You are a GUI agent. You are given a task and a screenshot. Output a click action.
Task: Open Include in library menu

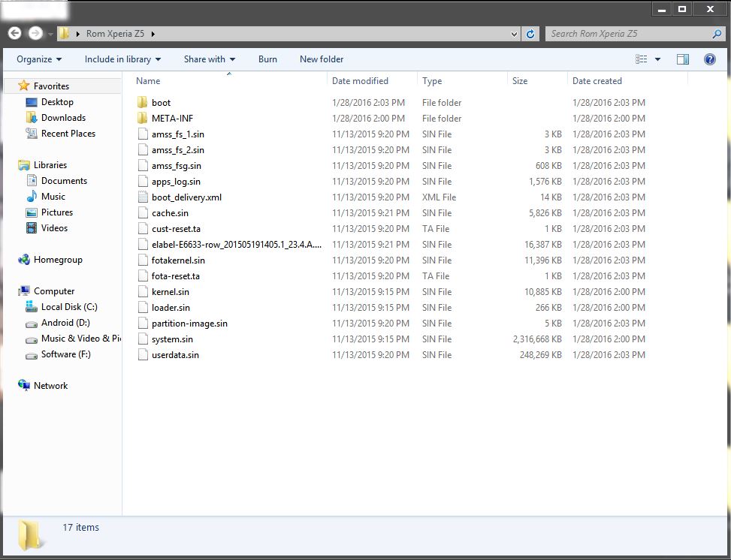(122, 59)
